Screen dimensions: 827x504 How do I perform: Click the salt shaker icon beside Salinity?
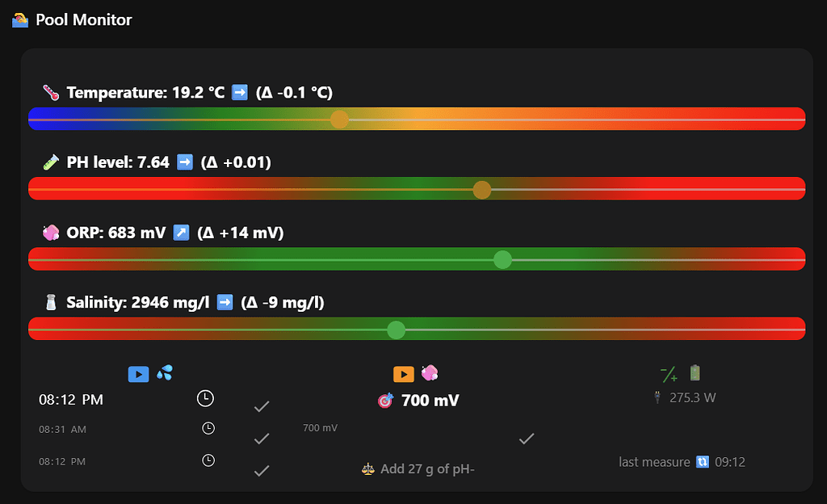coord(49,301)
